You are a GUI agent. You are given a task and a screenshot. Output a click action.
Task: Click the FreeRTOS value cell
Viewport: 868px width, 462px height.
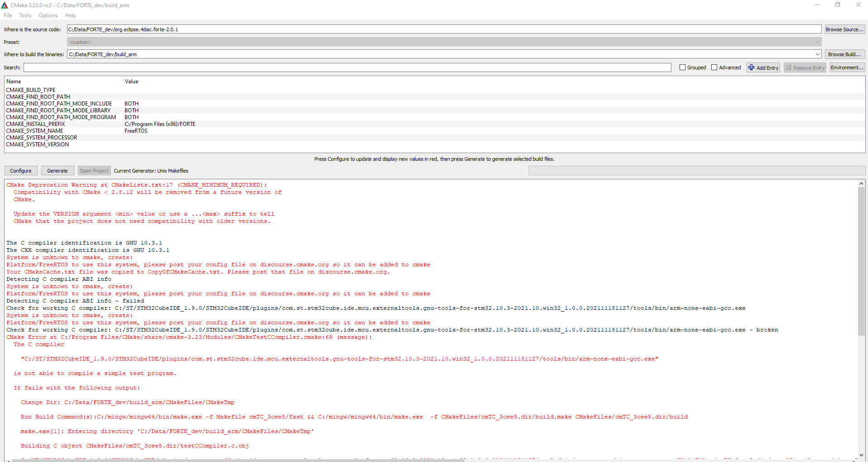pyautogui.click(x=136, y=131)
